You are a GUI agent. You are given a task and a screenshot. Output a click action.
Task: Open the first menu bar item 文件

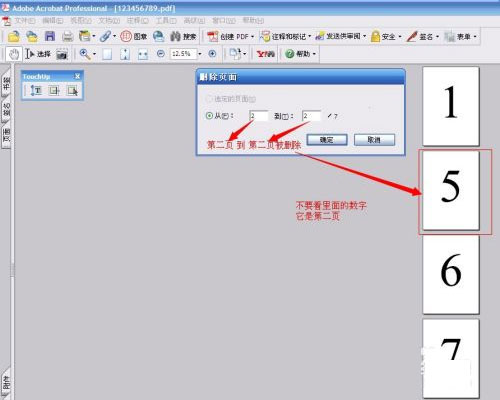pyautogui.click(x=24, y=21)
